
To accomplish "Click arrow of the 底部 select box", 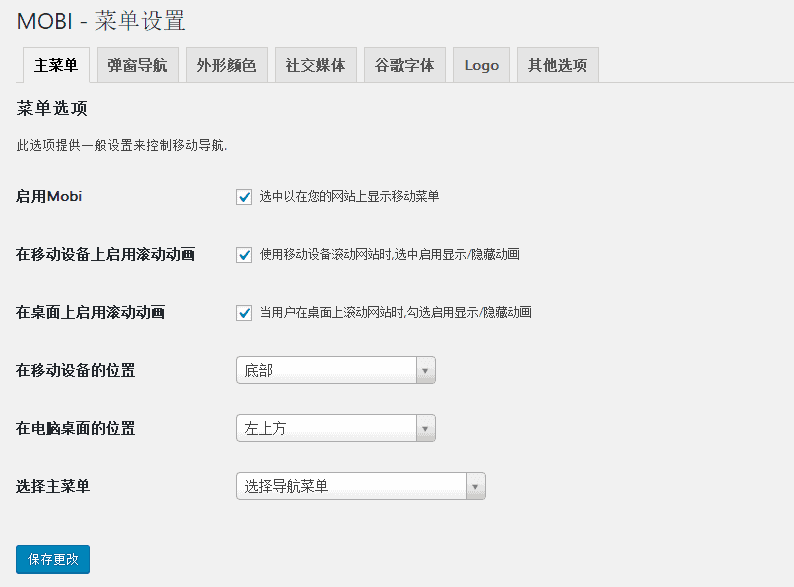I will (425, 371).
